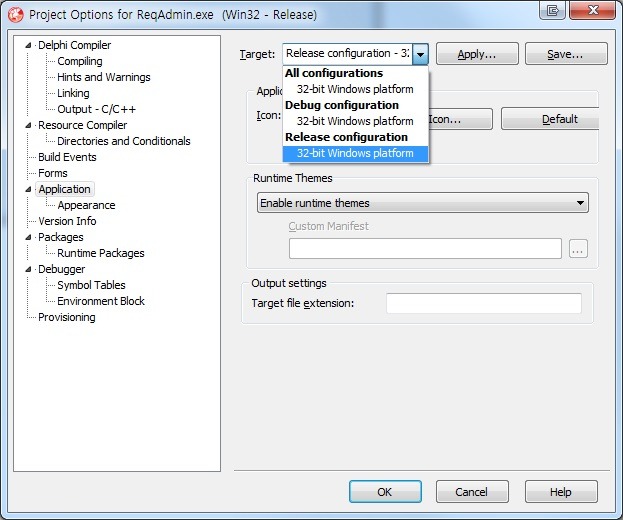Choose 32-bit Windows platform under Release configuration
Viewport: 623px width, 520px height.
[355, 153]
